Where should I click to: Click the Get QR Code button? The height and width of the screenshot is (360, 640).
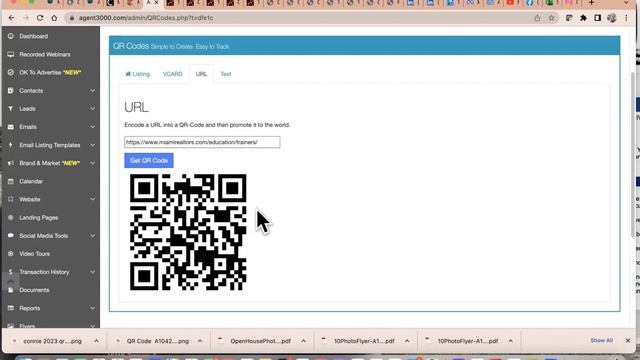[x=149, y=160]
